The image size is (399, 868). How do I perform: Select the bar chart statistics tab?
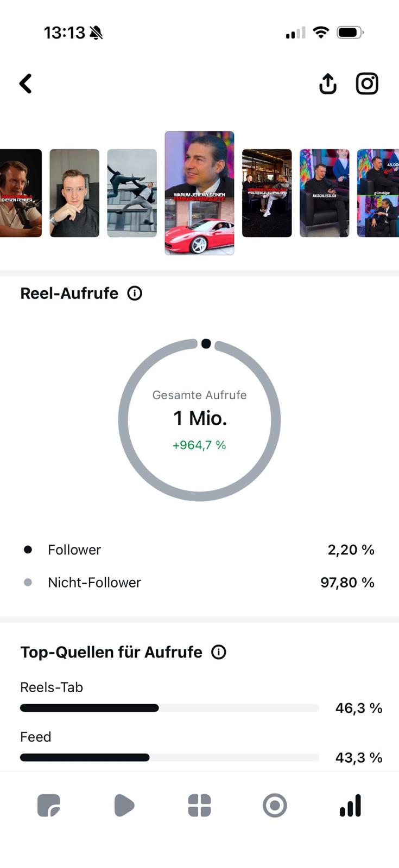(x=350, y=806)
